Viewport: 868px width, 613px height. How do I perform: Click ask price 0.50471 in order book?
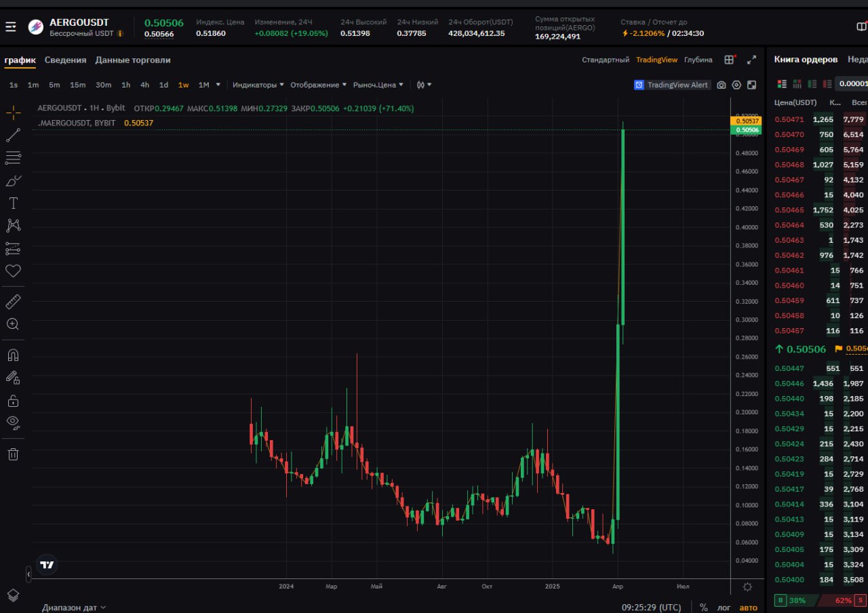pyautogui.click(x=789, y=119)
